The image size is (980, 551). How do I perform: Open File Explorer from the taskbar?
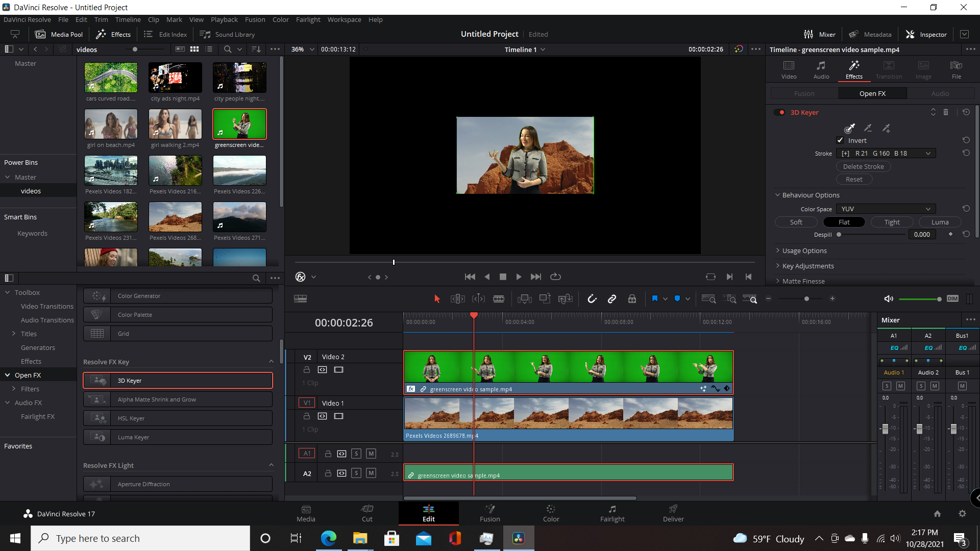point(360,538)
